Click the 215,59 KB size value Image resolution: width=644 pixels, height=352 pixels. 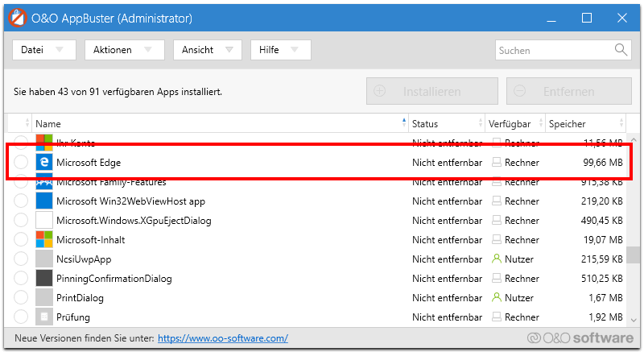point(601,259)
